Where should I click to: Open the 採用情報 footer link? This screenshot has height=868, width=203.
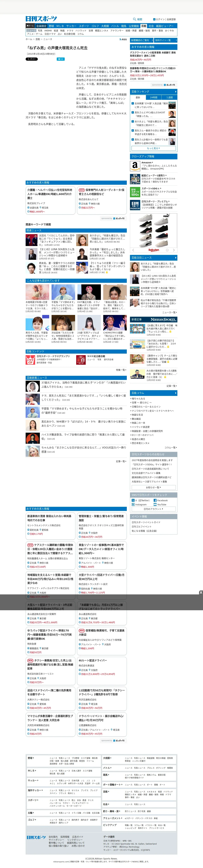[65, 837]
